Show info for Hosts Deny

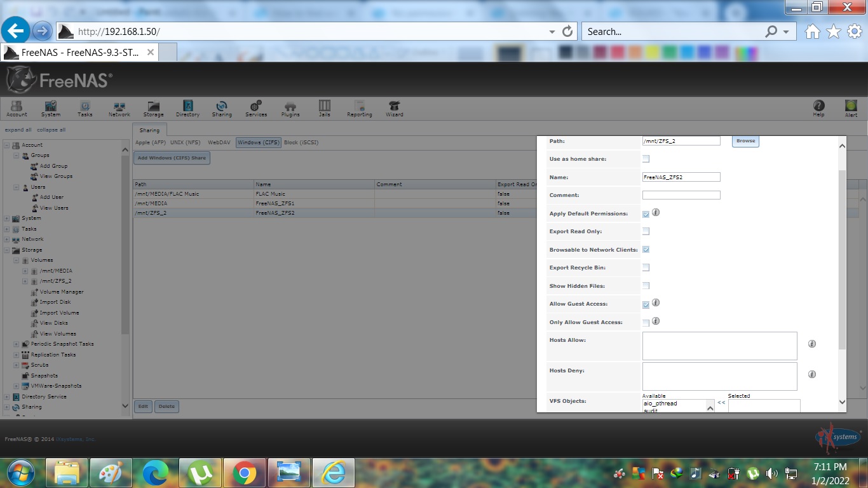[x=811, y=374]
